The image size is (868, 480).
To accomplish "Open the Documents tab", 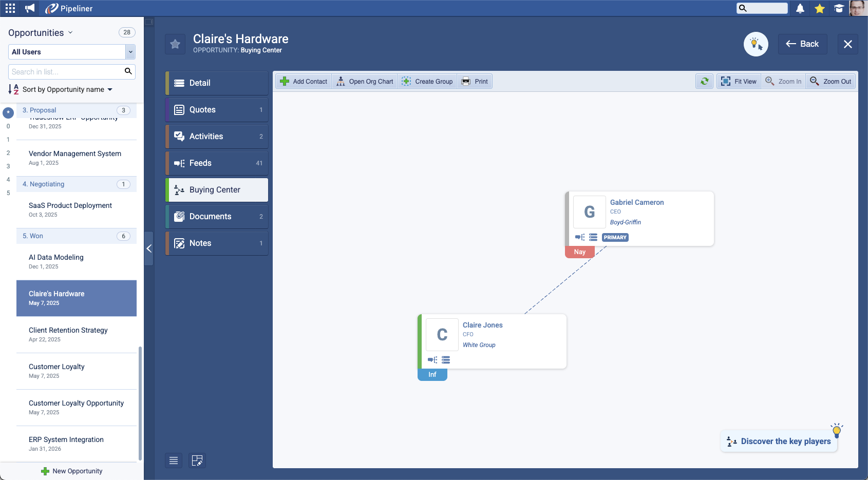I will pyautogui.click(x=217, y=217).
